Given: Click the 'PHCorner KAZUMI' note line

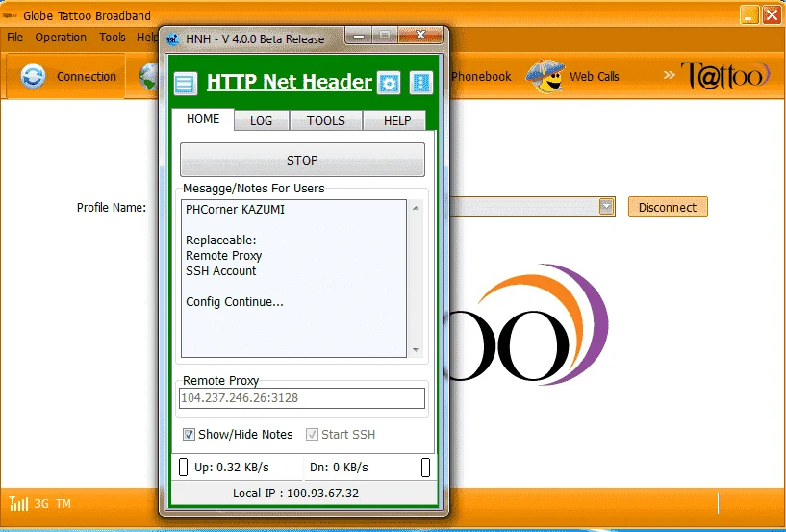Looking at the screenshot, I should coord(235,210).
